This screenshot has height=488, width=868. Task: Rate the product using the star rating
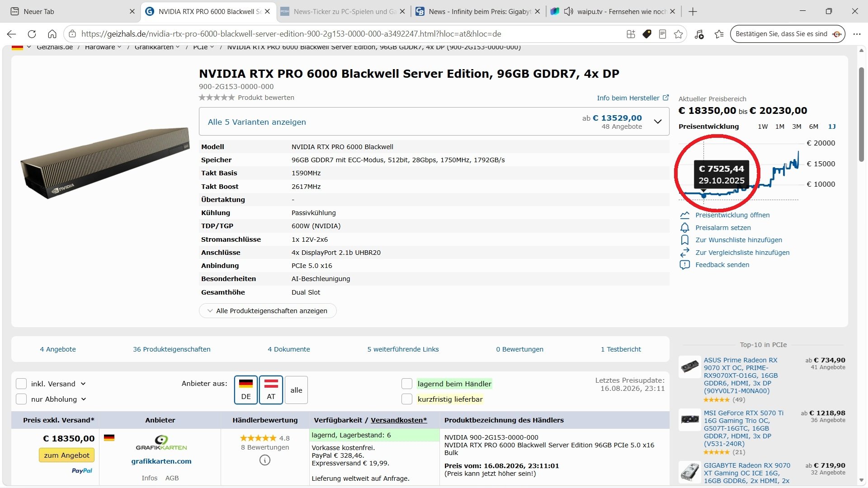217,98
